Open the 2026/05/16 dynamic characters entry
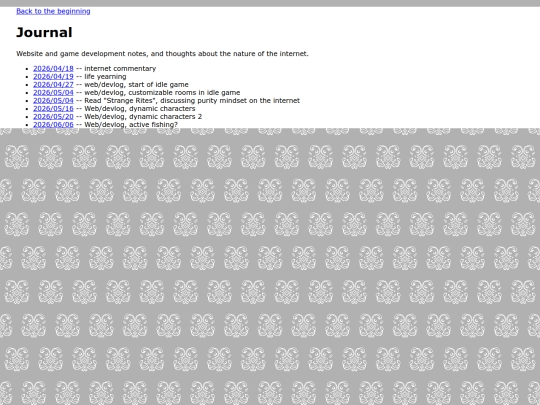This screenshot has height=405, width=540. 53,108
